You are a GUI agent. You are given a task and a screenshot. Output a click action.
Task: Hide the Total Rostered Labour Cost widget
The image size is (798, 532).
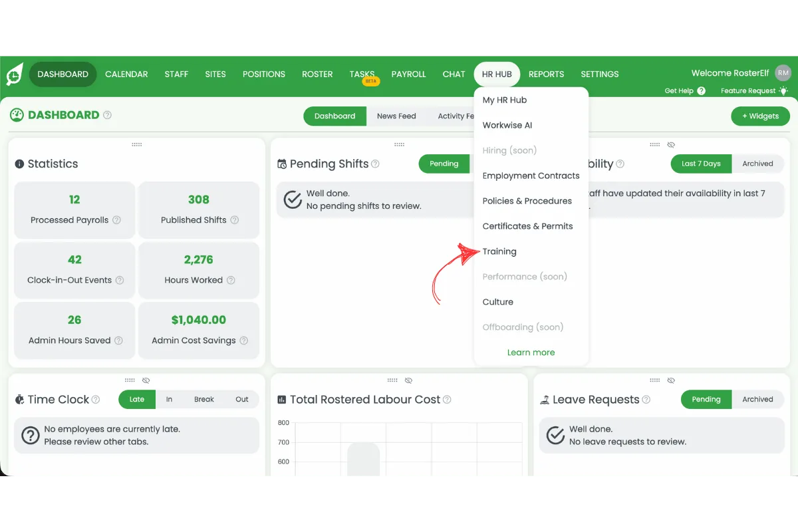[x=408, y=380]
